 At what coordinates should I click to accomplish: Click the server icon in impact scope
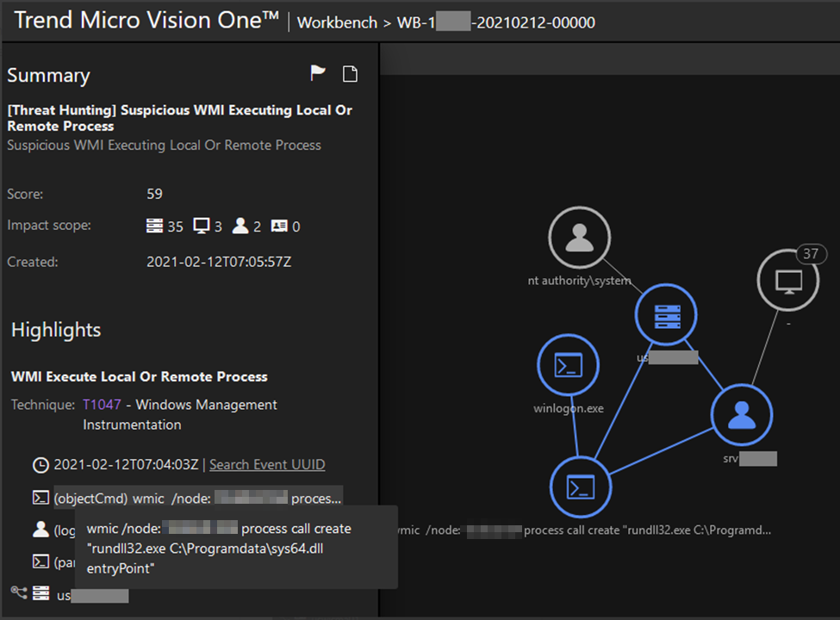point(154,226)
